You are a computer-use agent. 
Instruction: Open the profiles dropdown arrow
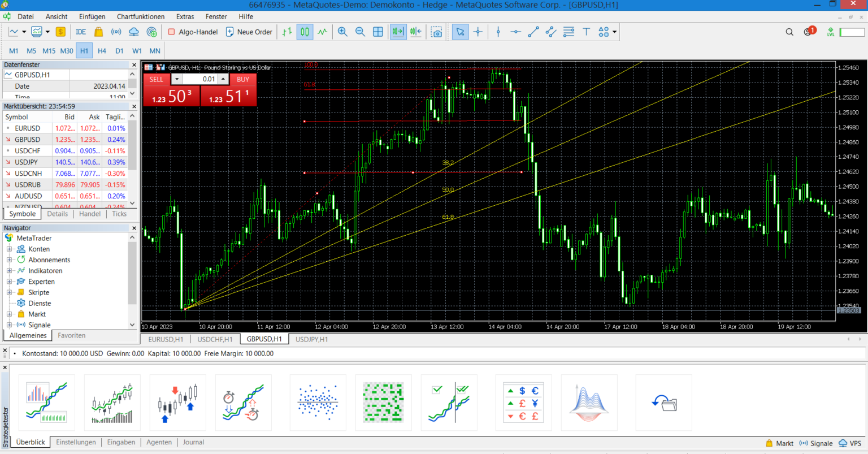point(47,32)
